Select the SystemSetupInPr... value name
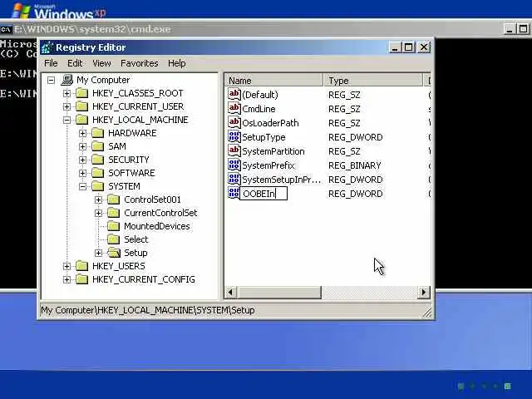Screen dimensions: 532x399 (281, 180)
